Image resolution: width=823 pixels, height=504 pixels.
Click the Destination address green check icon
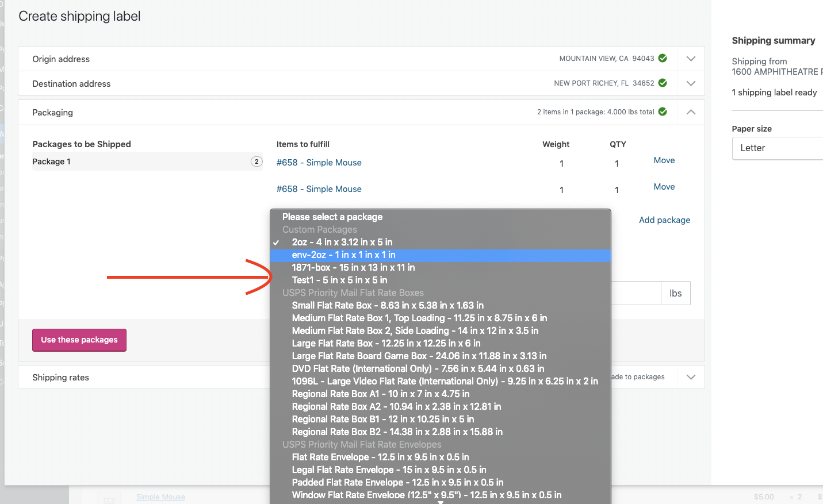click(x=663, y=83)
